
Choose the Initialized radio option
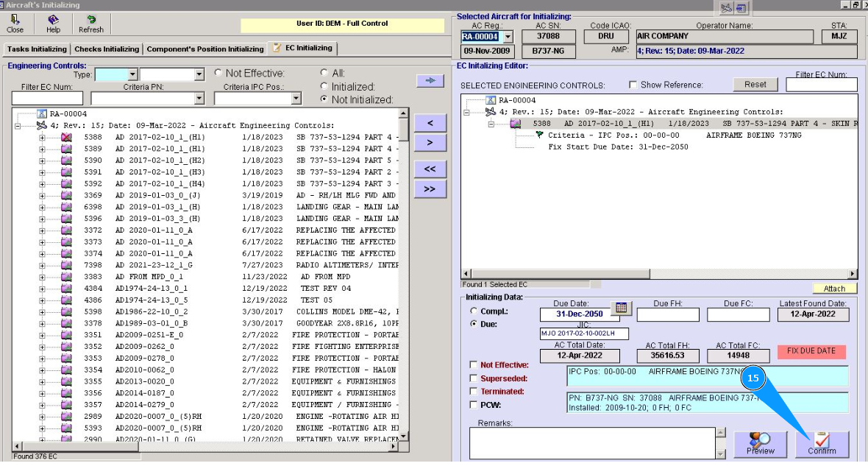coord(324,86)
